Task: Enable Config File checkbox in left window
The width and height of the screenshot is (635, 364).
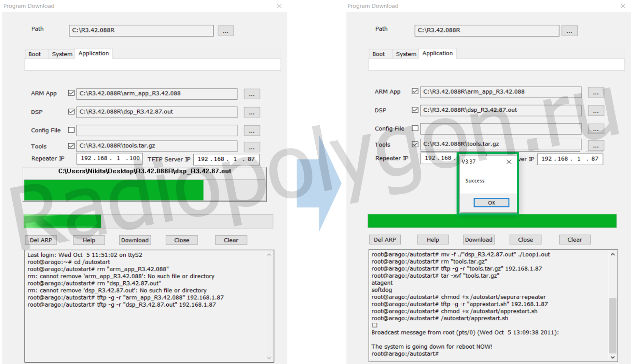Action: coord(71,130)
